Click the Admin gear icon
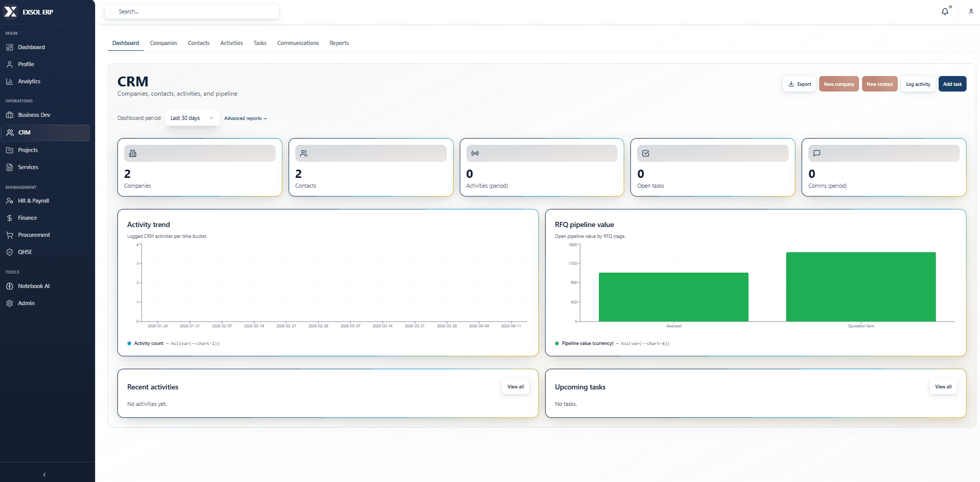Image resolution: width=980 pixels, height=482 pixels. 9,303
